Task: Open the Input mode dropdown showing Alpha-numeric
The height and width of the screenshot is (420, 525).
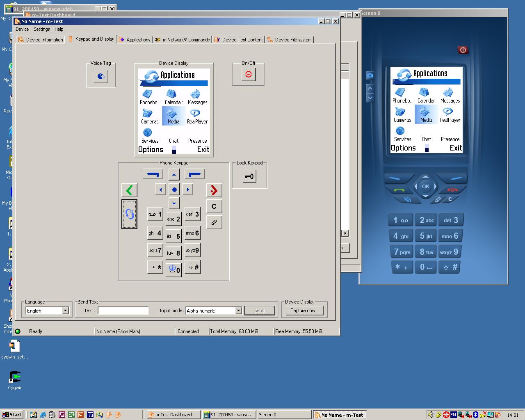Action: coord(239,310)
